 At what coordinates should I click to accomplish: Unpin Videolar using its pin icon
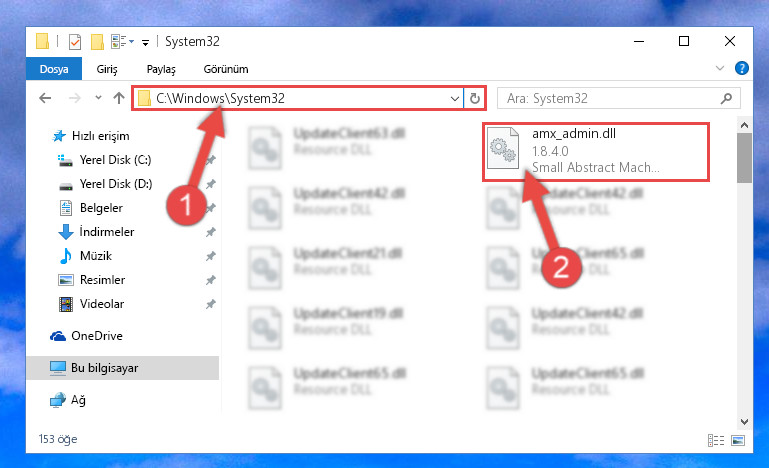(210, 304)
